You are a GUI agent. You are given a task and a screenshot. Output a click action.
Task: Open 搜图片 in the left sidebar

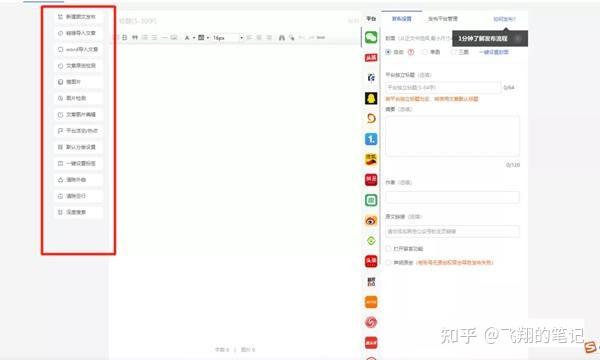tap(78, 82)
